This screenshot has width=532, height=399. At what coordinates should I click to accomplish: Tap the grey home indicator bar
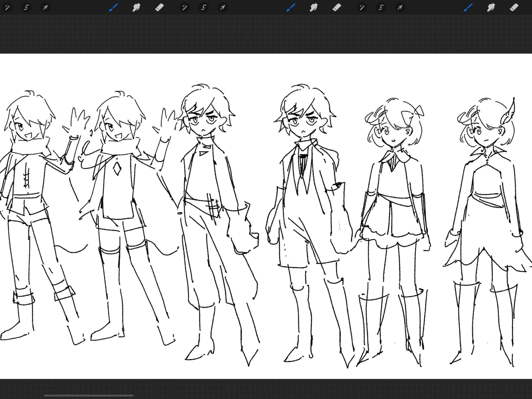[89, 395]
